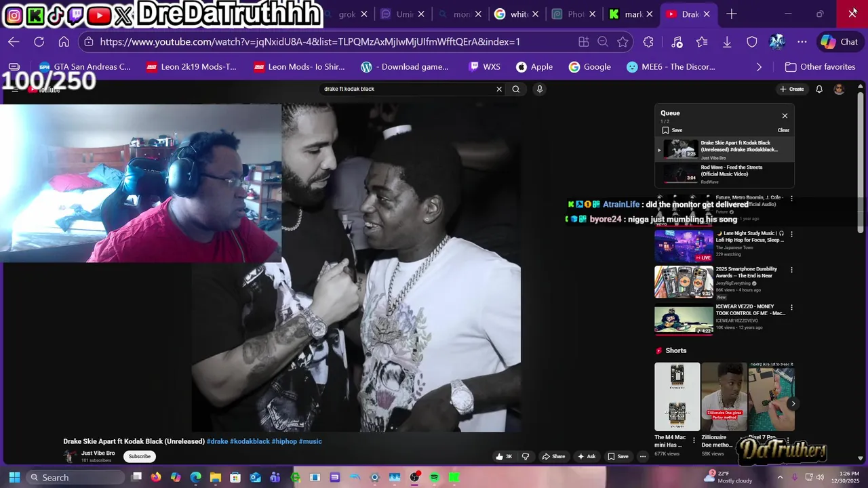Clear the YouTube search query

pos(499,89)
